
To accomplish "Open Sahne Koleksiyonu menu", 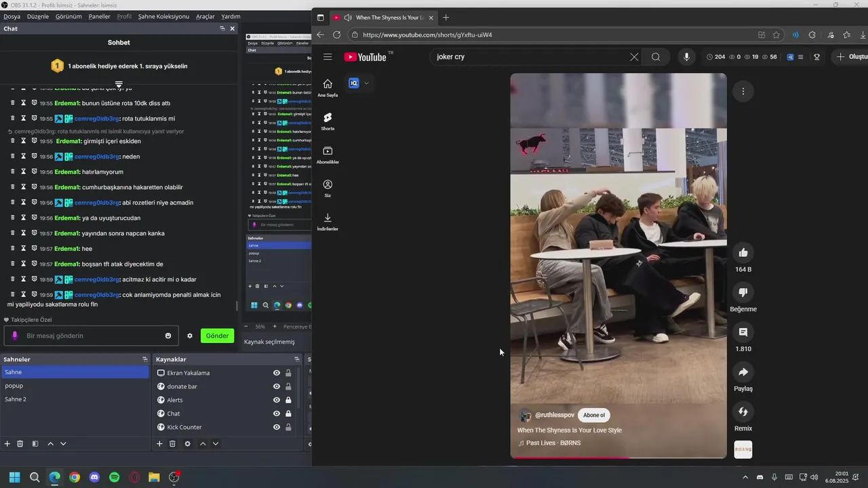I will point(163,16).
